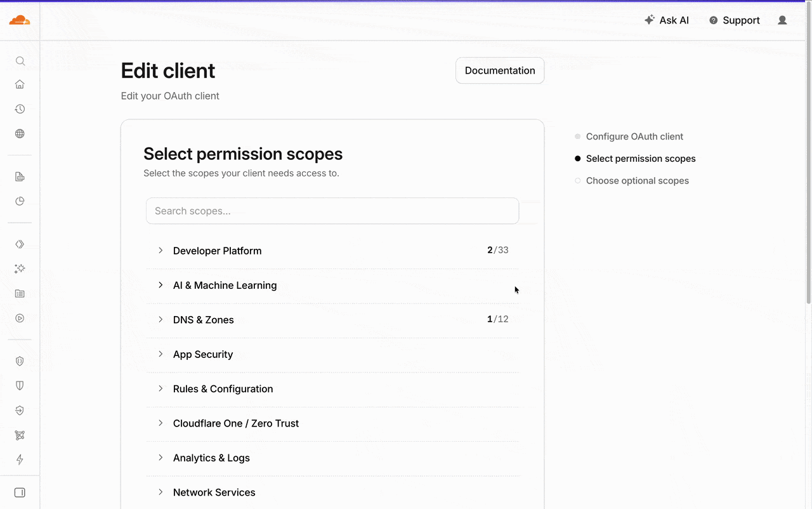Open the pie chart analytics icon
The image size is (812, 509).
(20, 201)
